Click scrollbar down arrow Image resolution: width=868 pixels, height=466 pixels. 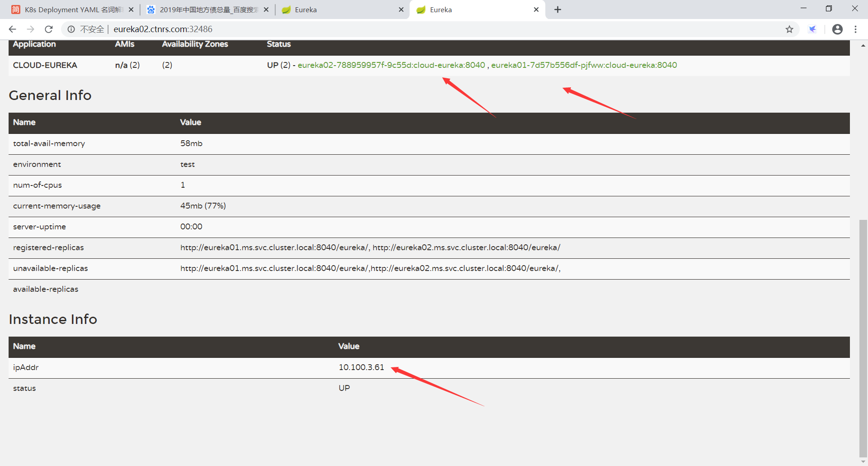coord(863,461)
